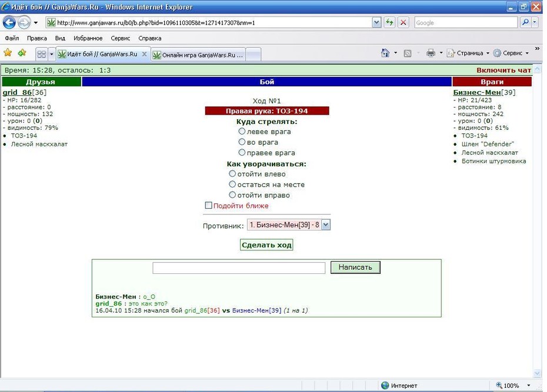Check the Подойти ближе checkbox

pyautogui.click(x=208, y=205)
